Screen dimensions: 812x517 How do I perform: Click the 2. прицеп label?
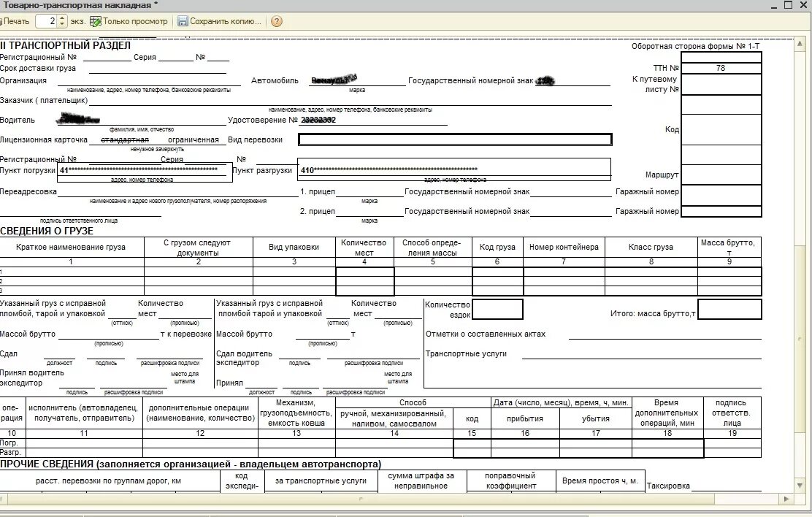pos(318,211)
